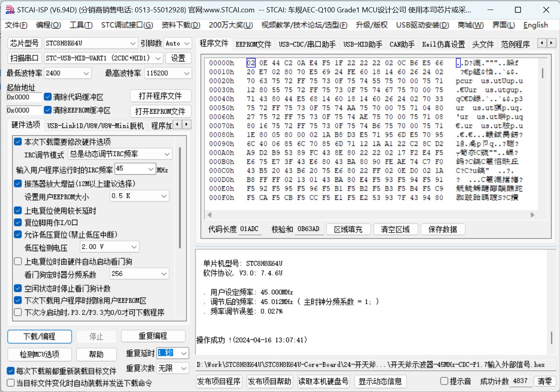Click the STCAI-ISP application icon in title bar
The height and width of the screenshot is (392, 560).
(x=10, y=10)
